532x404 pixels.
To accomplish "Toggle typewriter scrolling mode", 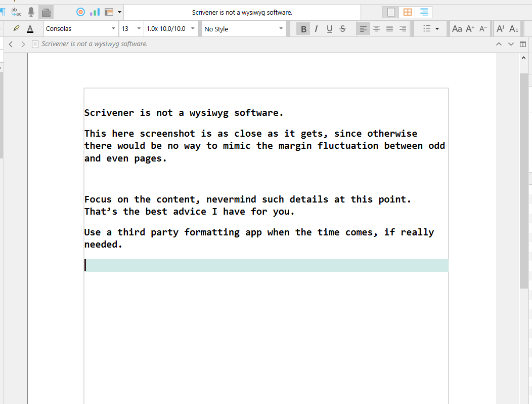I will point(46,13).
